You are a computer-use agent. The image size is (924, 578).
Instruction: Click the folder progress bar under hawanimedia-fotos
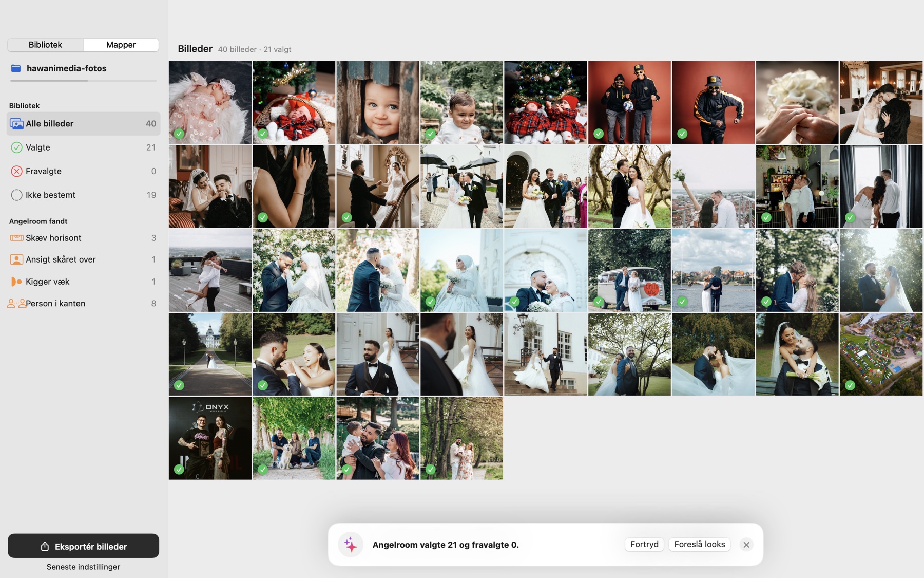point(83,81)
